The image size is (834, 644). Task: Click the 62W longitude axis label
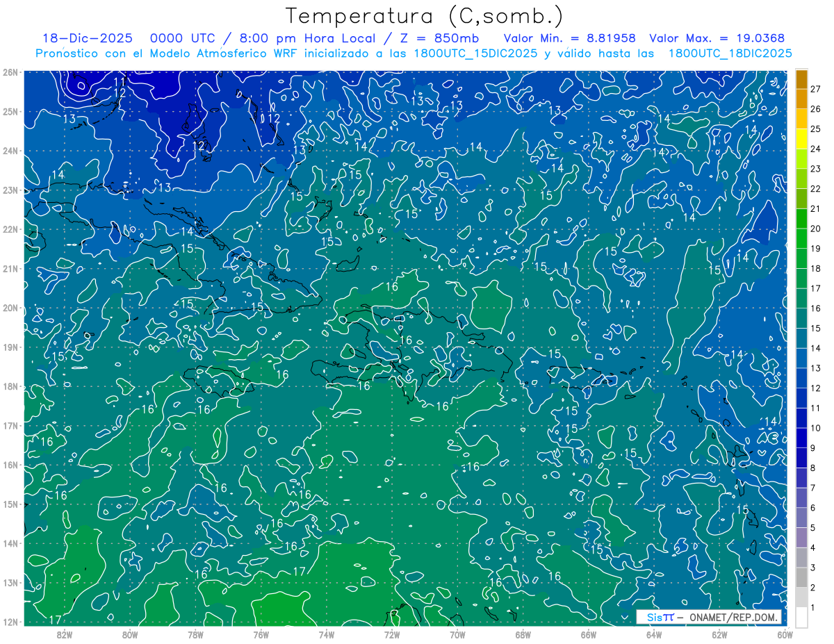[x=719, y=634]
